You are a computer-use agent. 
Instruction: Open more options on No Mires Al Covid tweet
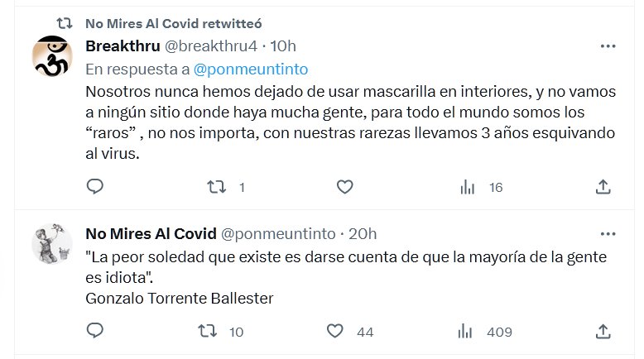tap(608, 234)
